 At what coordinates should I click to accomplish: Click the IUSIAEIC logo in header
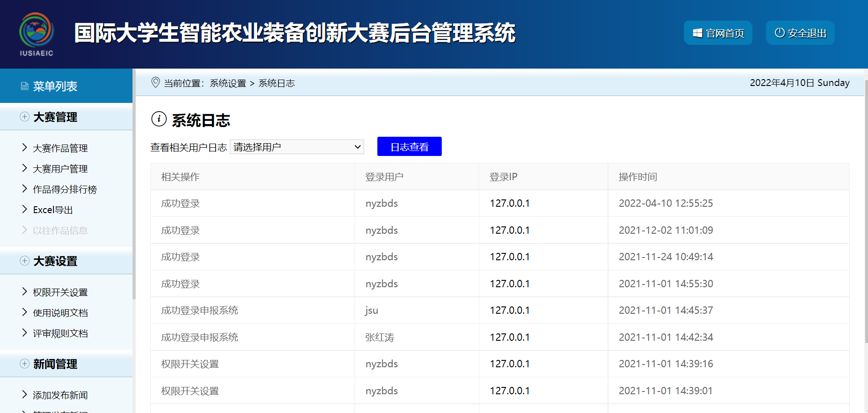[37, 34]
